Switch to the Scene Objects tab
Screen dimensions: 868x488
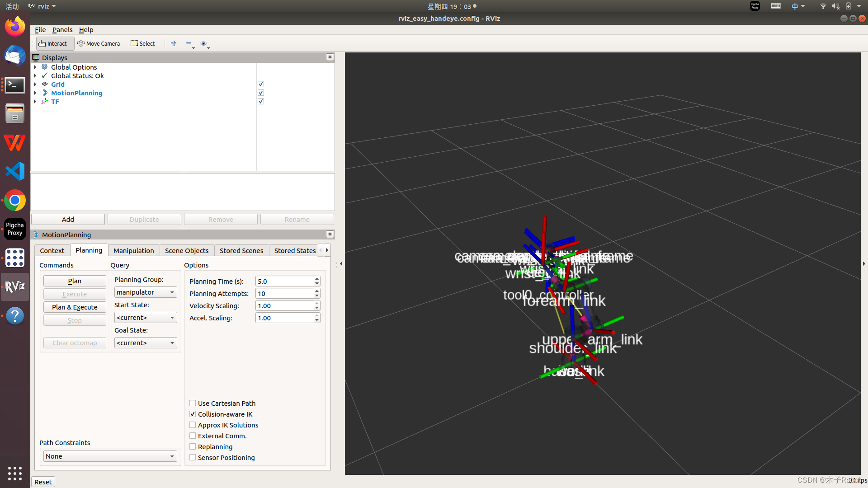[186, 250]
